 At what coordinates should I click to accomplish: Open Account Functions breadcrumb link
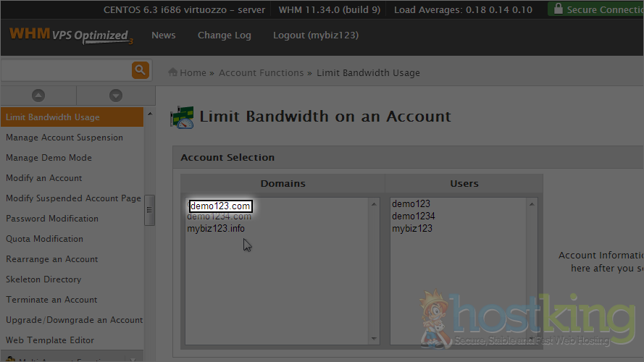point(261,73)
